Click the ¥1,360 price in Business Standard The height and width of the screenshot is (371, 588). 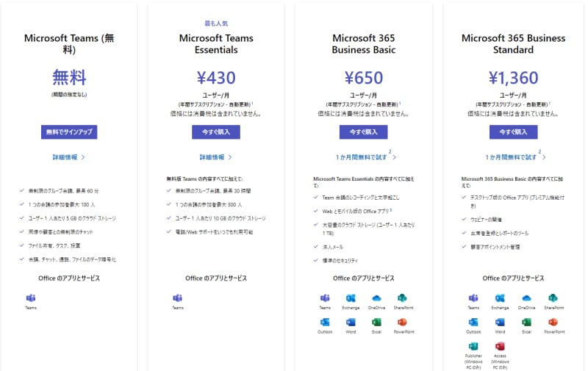(513, 77)
